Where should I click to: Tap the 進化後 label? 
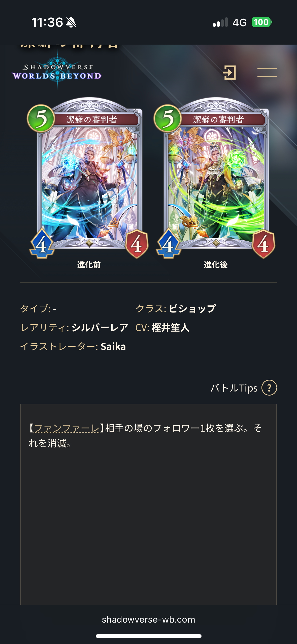click(216, 265)
